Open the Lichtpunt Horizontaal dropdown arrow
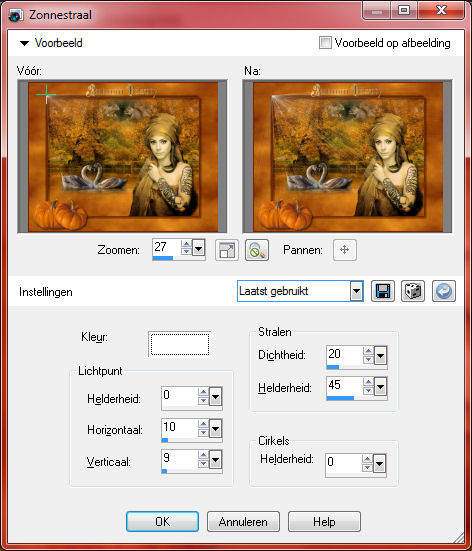 coord(215,429)
